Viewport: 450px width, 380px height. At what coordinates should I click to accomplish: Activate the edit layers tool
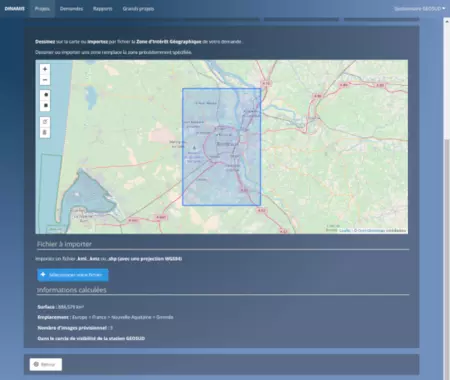pyautogui.click(x=45, y=122)
